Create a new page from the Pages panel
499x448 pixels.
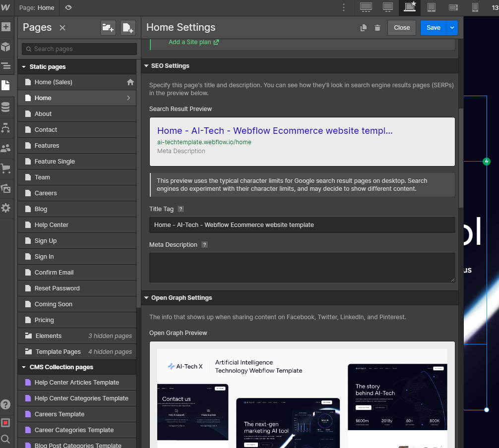click(128, 28)
